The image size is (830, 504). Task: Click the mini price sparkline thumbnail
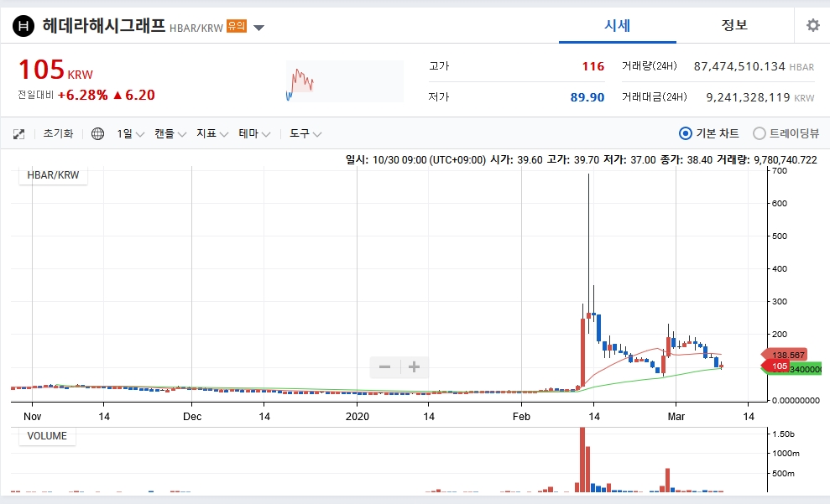[x=345, y=81]
